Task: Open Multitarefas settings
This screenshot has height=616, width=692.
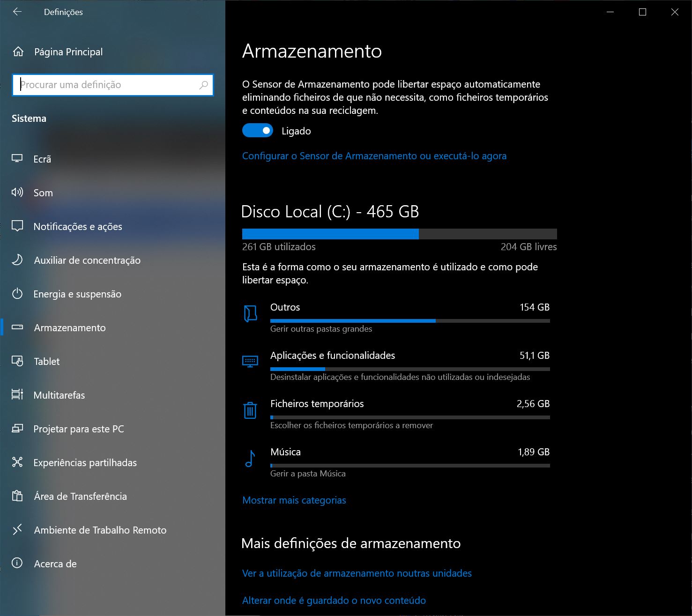Action: tap(112, 395)
